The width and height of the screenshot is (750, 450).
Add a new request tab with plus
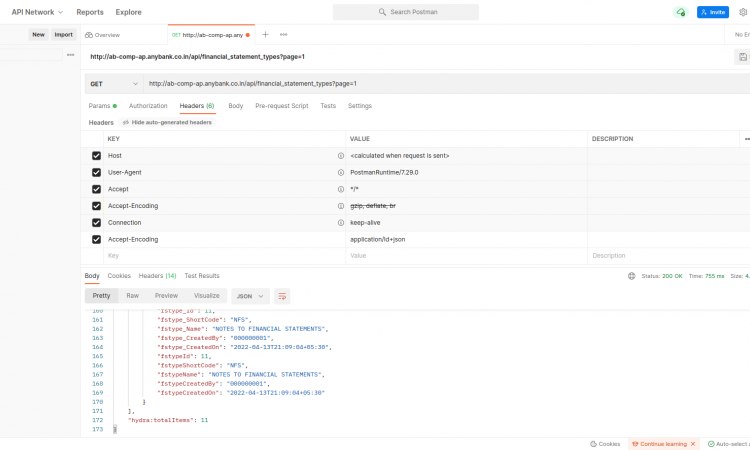point(265,34)
